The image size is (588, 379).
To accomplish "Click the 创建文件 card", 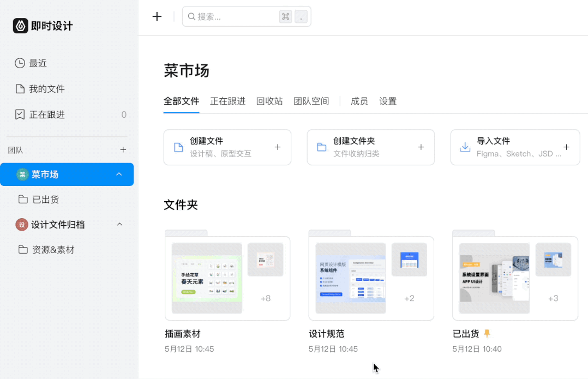I will 227,147.
